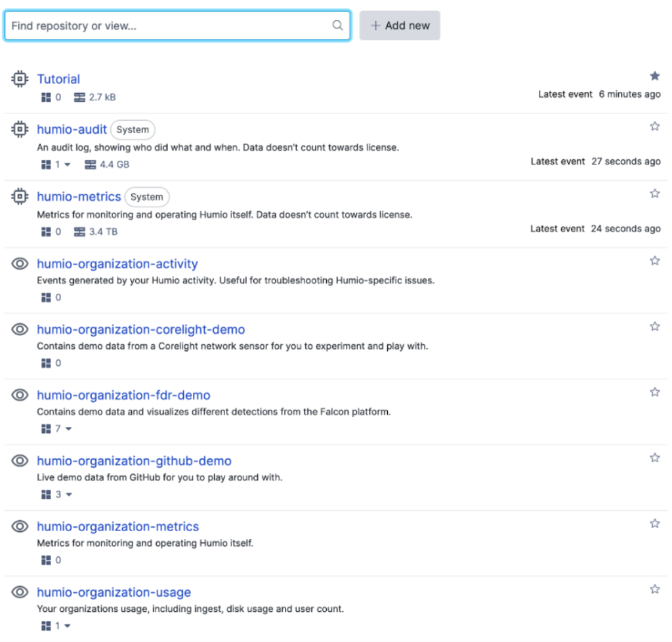Viewport: 672px width, 642px height.
Task: Click the Falcon platform description text
Action: click(x=214, y=412)
